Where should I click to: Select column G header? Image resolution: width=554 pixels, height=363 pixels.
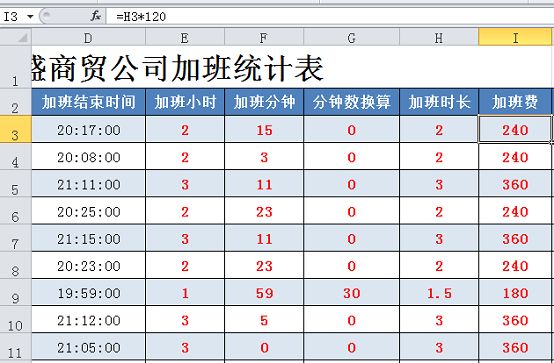[x=351, y=37]
